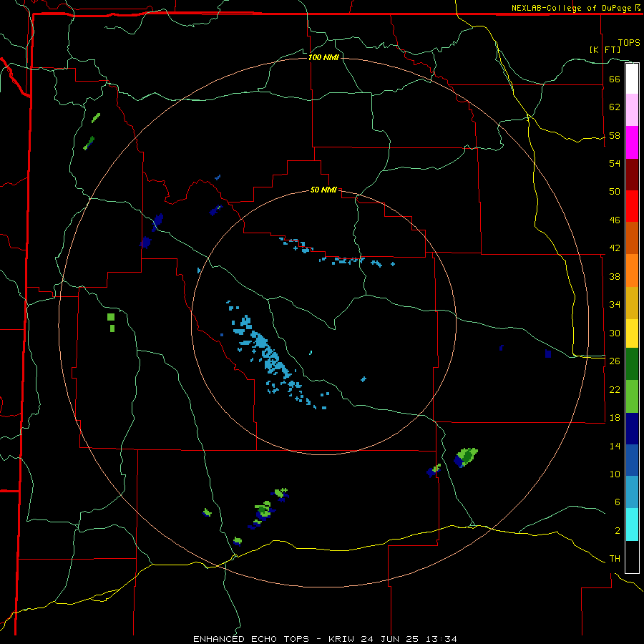Click the NEXLAB-College of DuPage label
Screen dimensions: 644x644
(572, 8)
